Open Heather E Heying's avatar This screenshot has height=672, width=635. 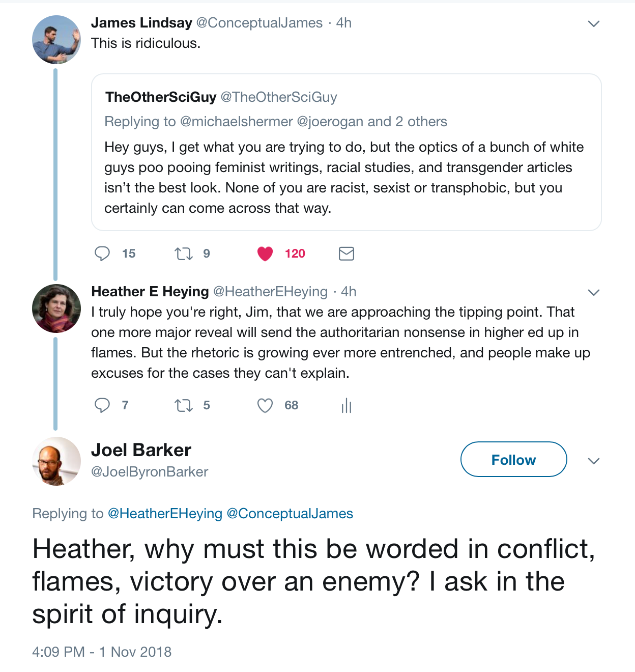[x=56, y=309]
